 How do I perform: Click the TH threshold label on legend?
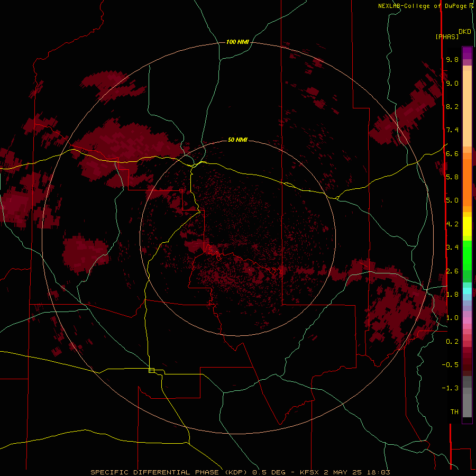pyautogui.click(x=454, y=412)
